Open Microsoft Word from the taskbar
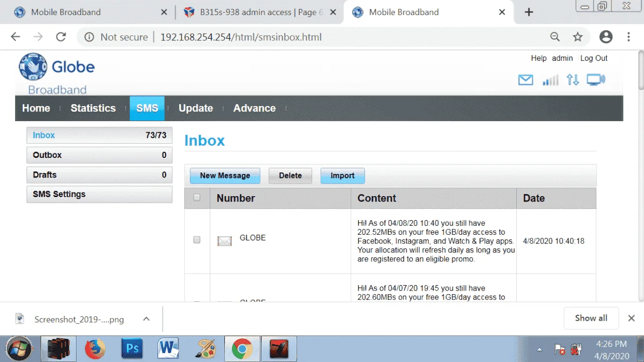644x362 pixels. coord(169,349)
